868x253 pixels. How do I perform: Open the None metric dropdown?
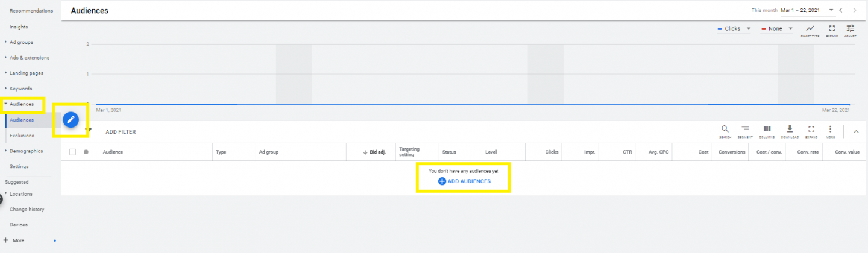coord(776,28)
